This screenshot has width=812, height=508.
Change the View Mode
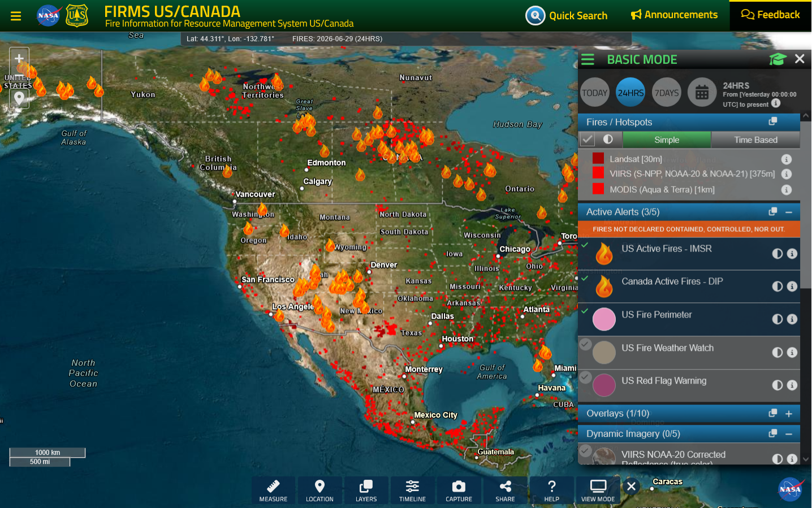tap(598, 490)
